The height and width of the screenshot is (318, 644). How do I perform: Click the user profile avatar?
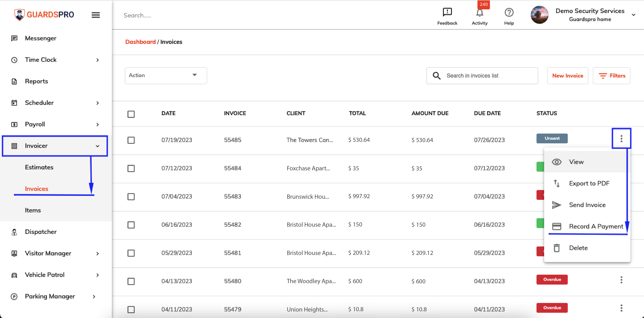539,15
